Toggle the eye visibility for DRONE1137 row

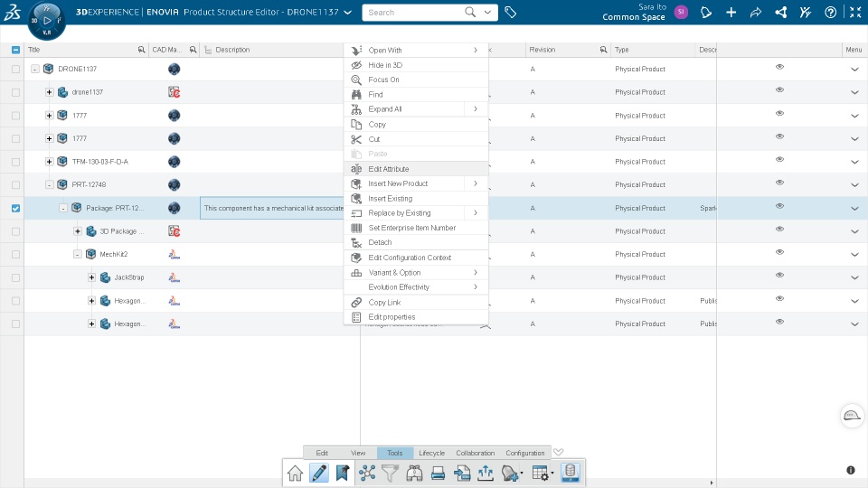[779, 67]
